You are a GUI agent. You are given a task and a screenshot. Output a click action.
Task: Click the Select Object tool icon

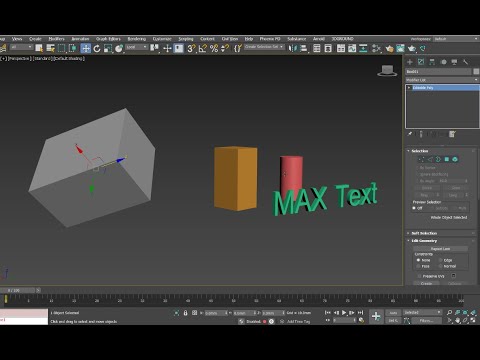coord(39,49)
